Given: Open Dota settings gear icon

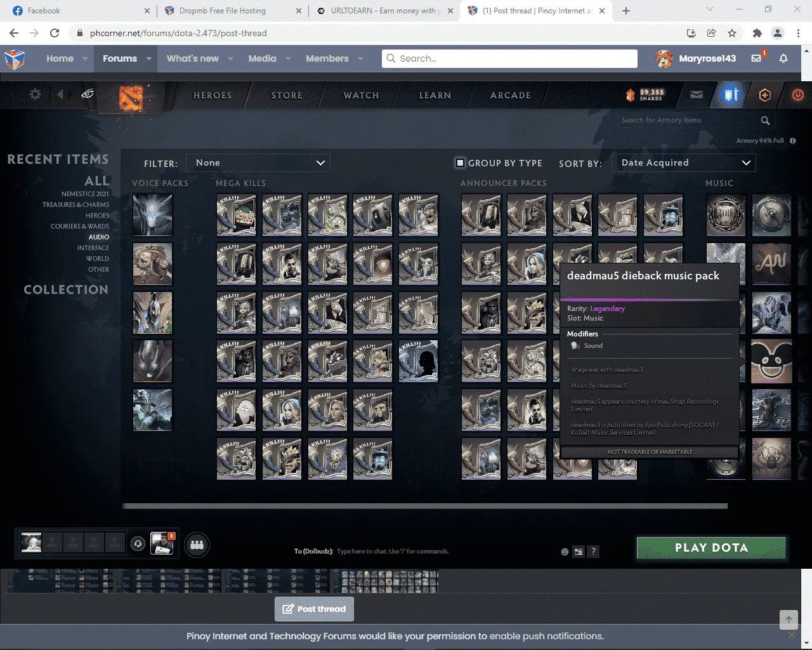Looking at the screenshot, I should (x=35, y=94).
